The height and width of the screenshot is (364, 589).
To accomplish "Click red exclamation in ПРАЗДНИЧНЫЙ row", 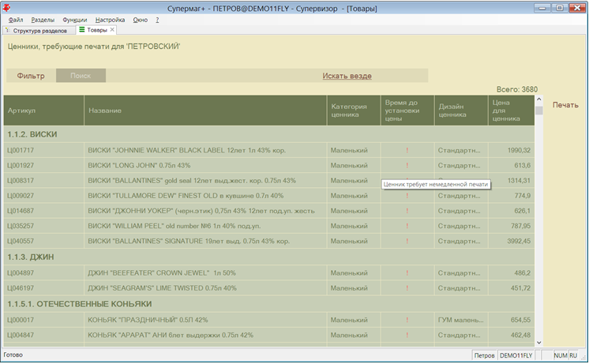I will pos(407,320).
